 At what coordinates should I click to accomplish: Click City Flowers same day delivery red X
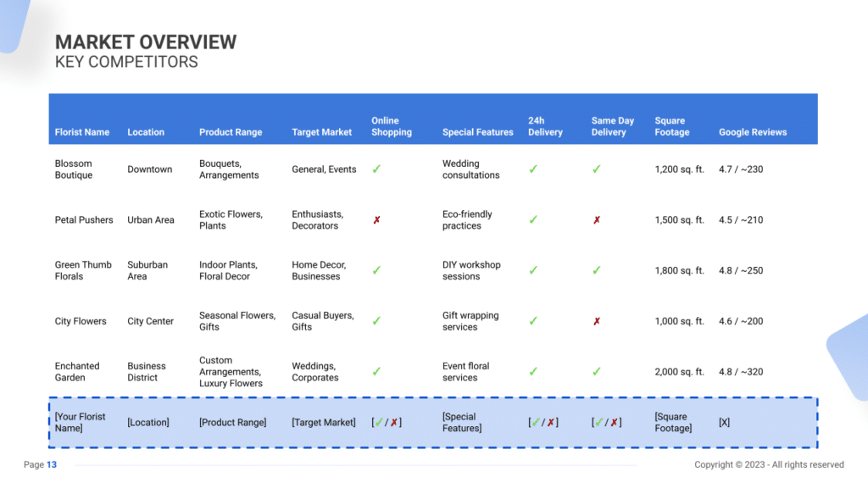[596, 321]
